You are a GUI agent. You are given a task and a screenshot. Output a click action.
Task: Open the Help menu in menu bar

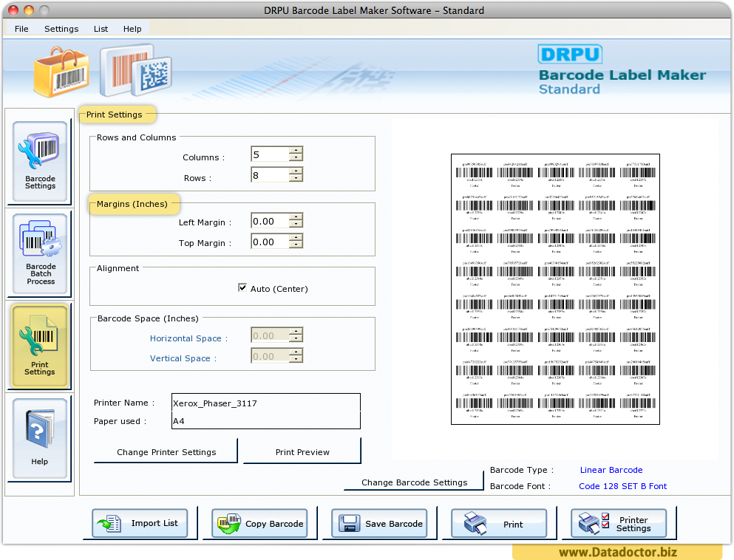[132, 29]
